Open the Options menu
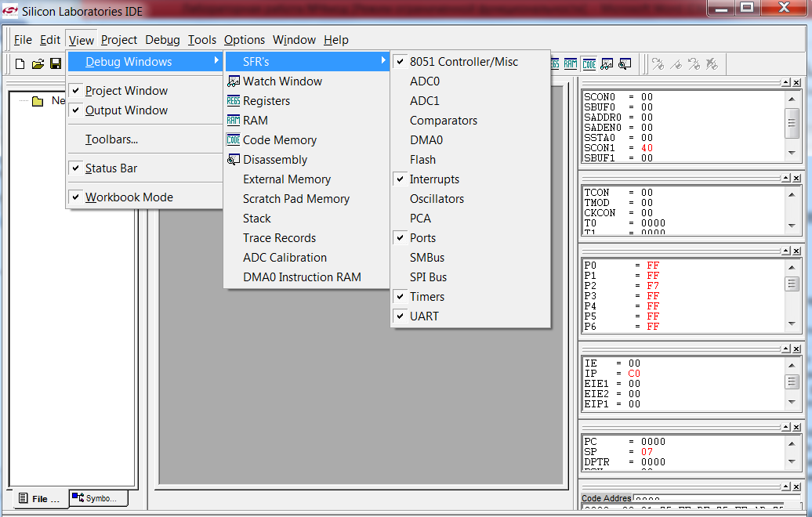The image size is (812, 517). click(x=245, y=40)
